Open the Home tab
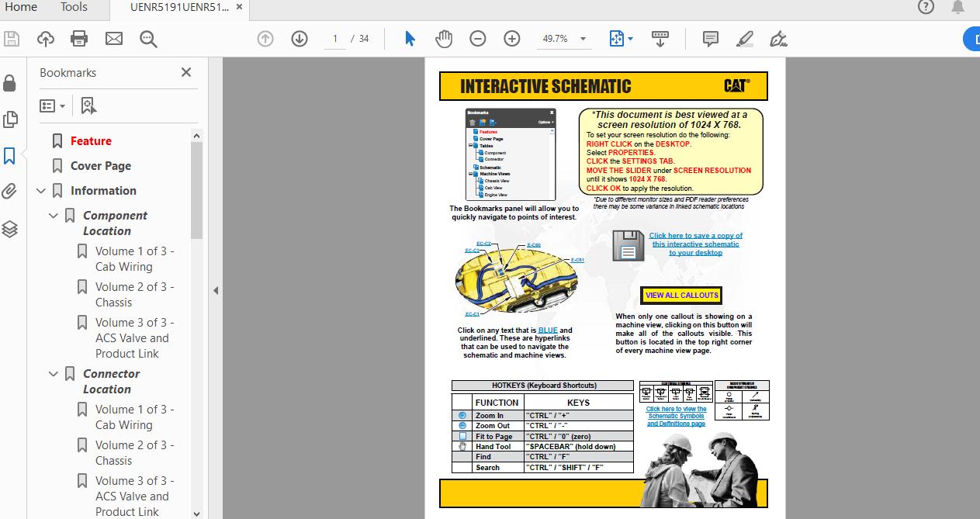980x519 pixels. pos(21,7)
